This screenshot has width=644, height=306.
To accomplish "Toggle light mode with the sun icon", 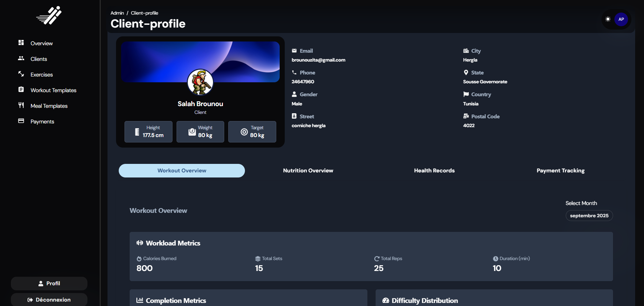I will 608,19.
